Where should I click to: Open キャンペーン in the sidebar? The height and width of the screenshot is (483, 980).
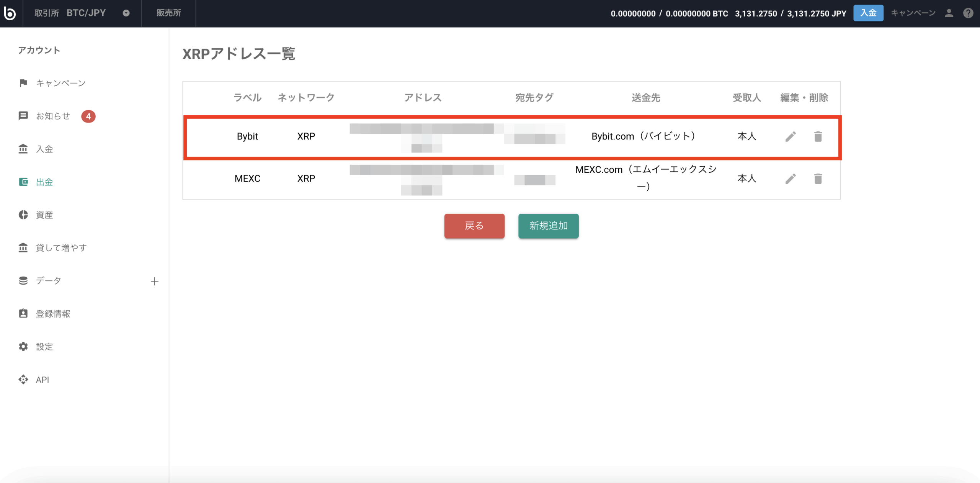pos(60,83)
